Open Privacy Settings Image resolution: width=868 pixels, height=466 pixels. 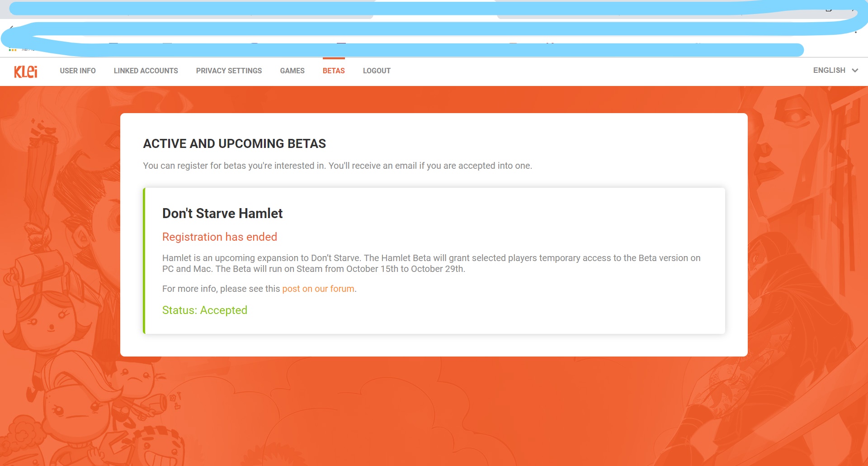point(229,71)
